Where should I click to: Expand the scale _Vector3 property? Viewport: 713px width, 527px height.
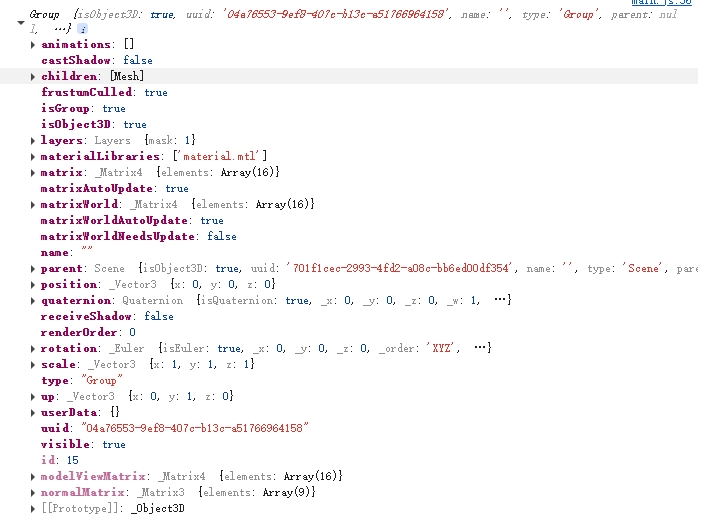[x=34, y=365]
